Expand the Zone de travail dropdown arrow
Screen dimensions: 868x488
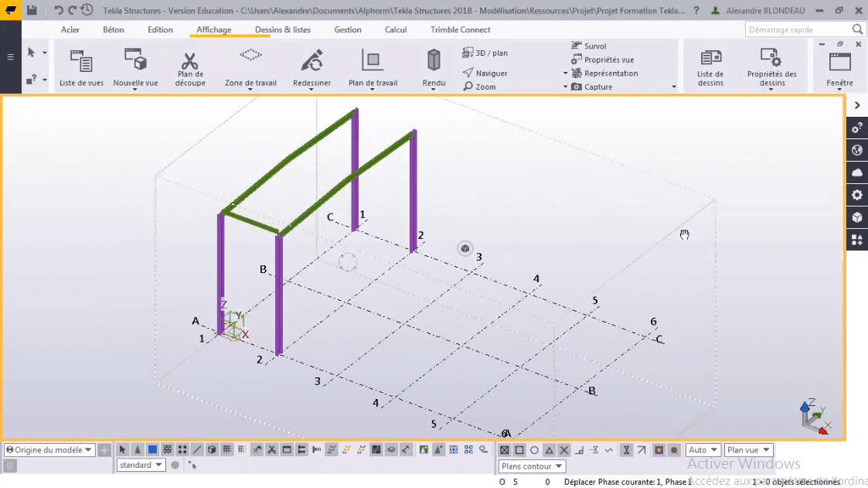coord(250,90)
